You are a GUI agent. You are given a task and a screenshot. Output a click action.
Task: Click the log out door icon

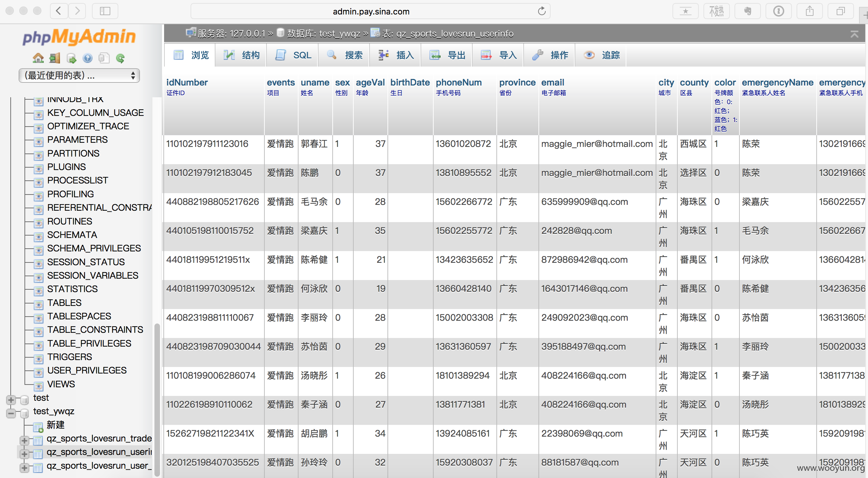54,58
